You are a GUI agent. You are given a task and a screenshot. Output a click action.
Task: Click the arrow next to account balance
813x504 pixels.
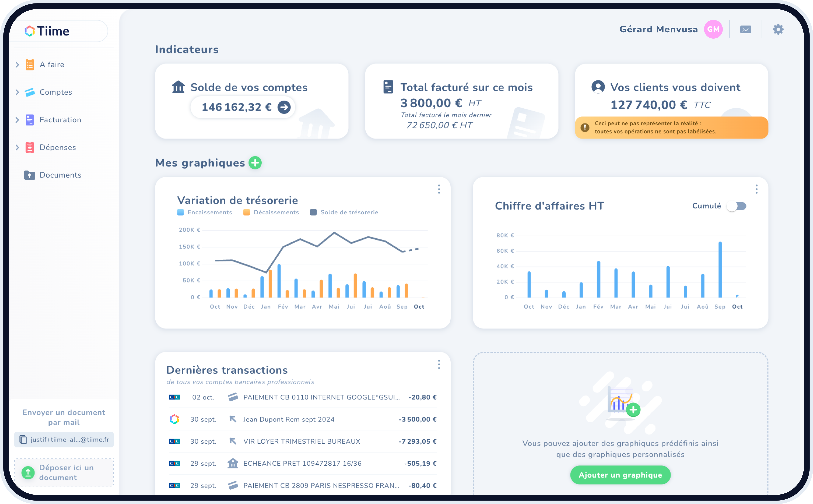(284, 107)
